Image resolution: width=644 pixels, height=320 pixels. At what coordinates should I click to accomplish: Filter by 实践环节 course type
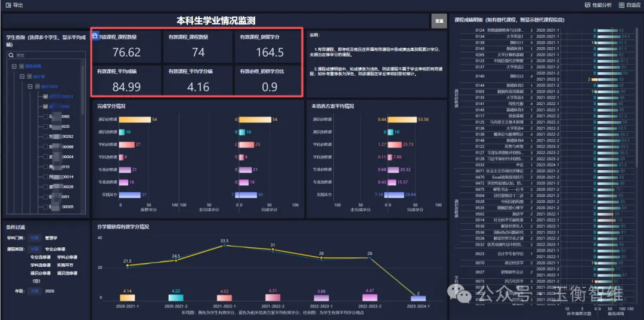point(65,265)
